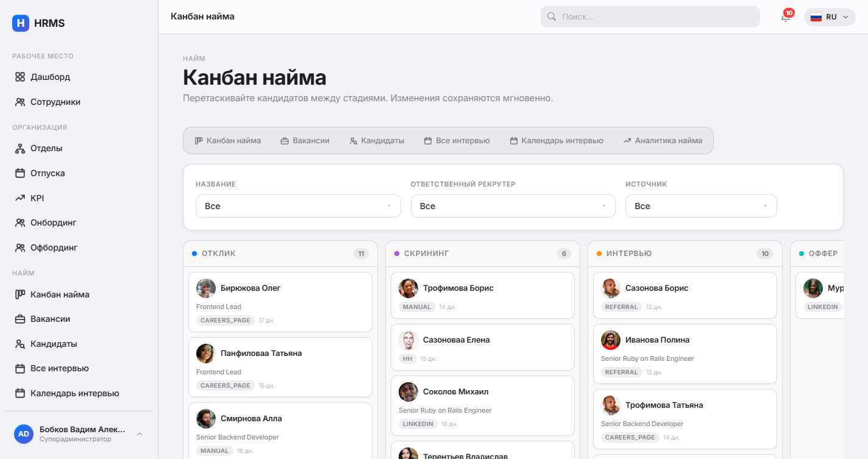868x459 pixels.
Task: Click MANUAL tag on Смирнова Алла card
Action: (215, 451)
